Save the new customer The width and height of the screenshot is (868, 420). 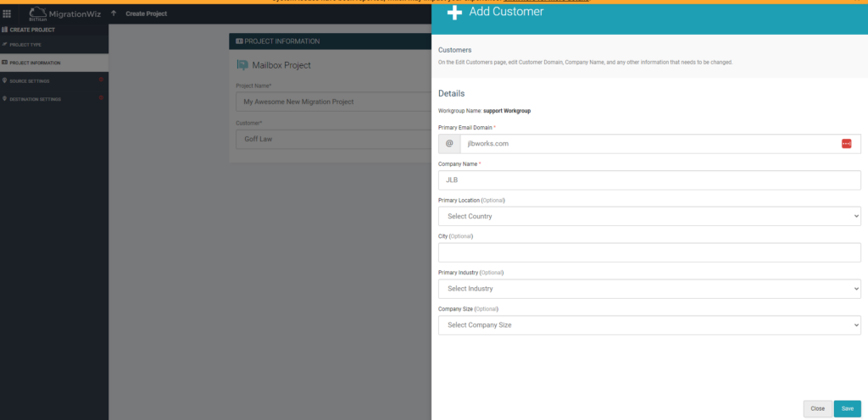[847, 408]
